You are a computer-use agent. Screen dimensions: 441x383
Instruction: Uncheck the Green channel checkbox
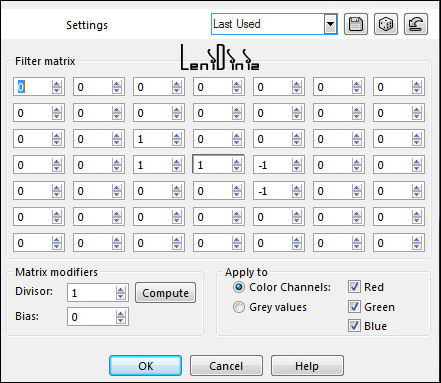coord(354,306)
